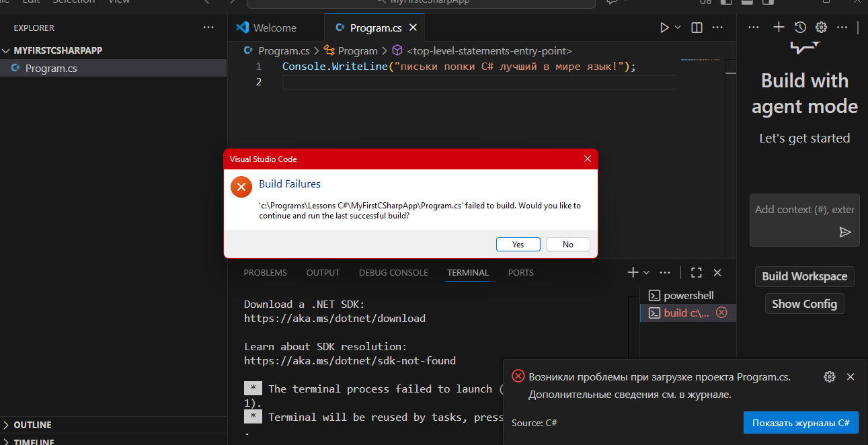The image size is (868, 445).
Task: Open the ellipsis left of new chat plus
Action: 754,28
